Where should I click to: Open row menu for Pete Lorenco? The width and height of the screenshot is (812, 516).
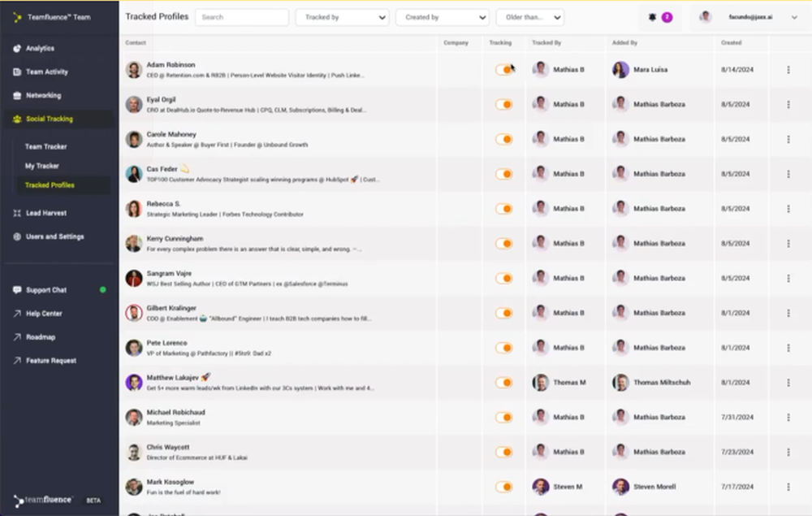[x=788, y=348]
